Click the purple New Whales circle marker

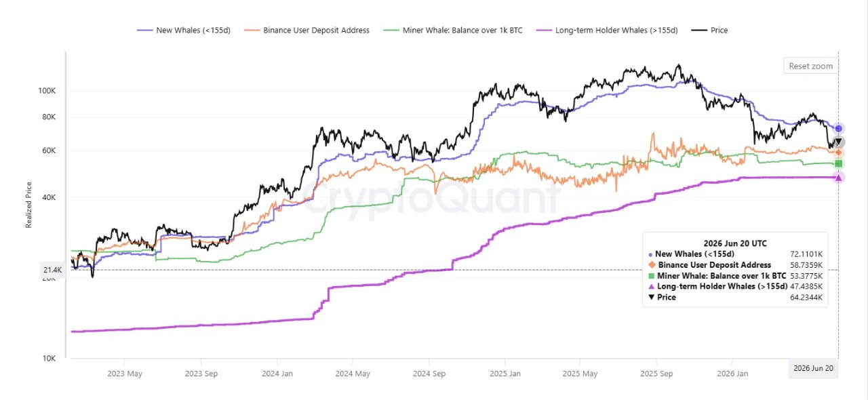[839, 128]
